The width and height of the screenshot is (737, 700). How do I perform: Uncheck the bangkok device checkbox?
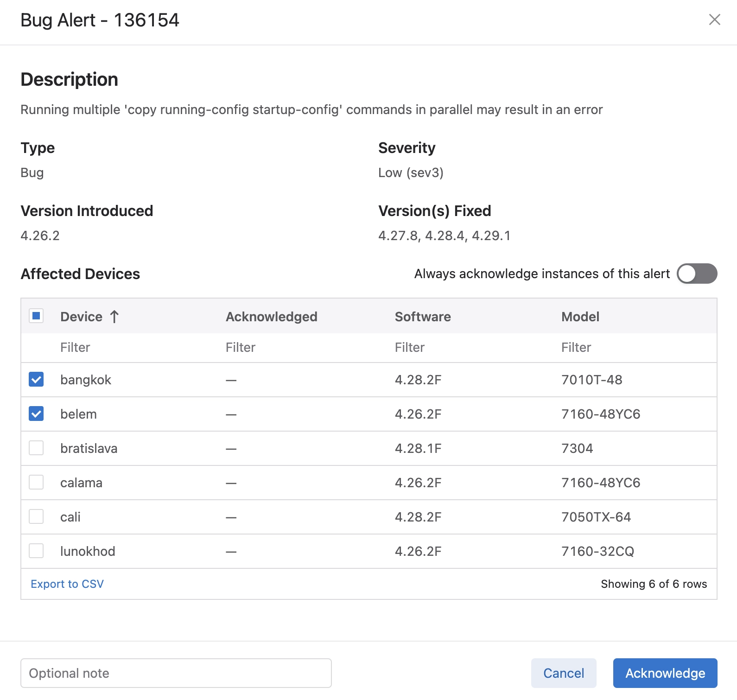pos(36,380)
